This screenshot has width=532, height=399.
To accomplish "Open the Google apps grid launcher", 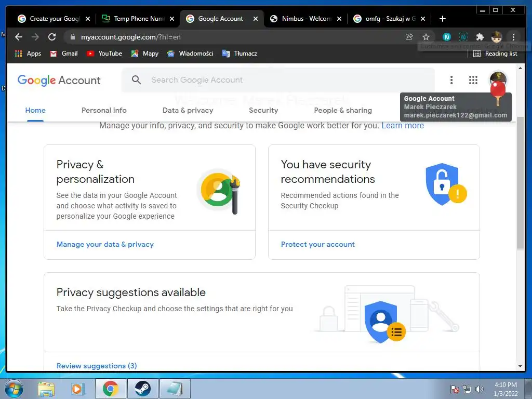I will click(473, 80).
